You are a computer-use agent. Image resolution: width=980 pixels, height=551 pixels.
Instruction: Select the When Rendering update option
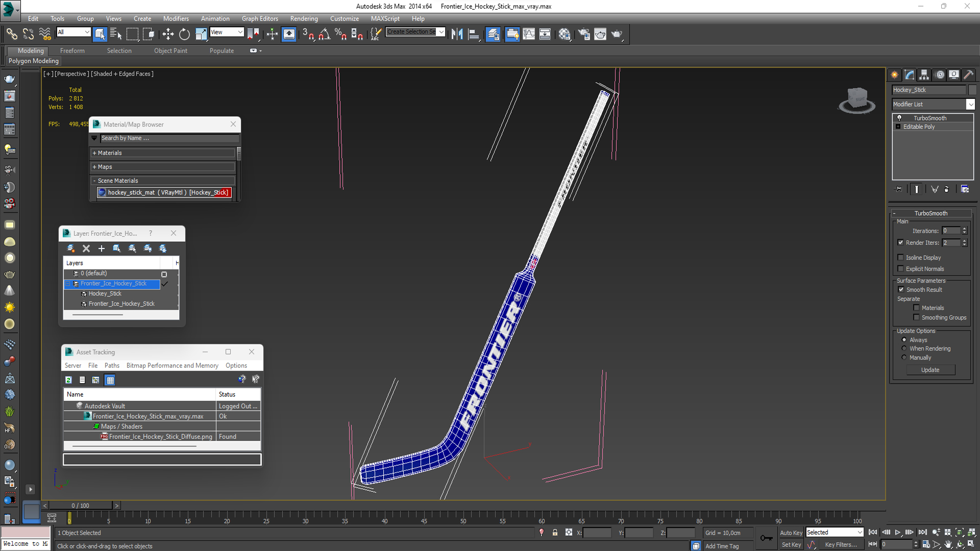coord(904,348)
